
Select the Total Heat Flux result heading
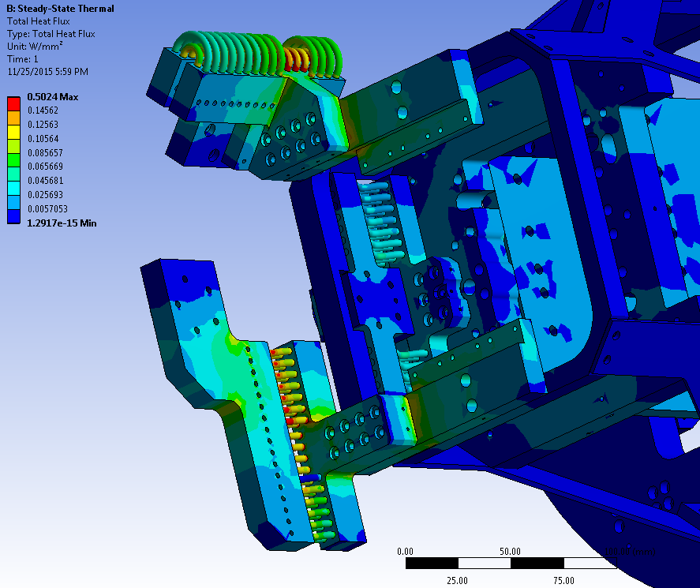tap(39, 21)
